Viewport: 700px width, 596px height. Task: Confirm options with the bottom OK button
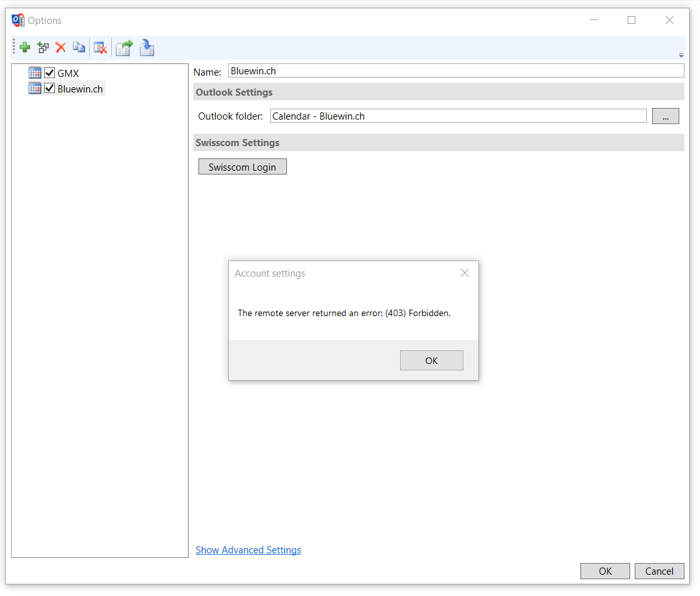(x=605, y=571)
